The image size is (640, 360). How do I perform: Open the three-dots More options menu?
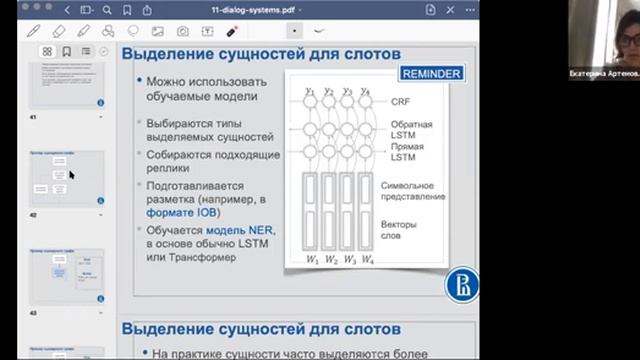pos(470,10)
